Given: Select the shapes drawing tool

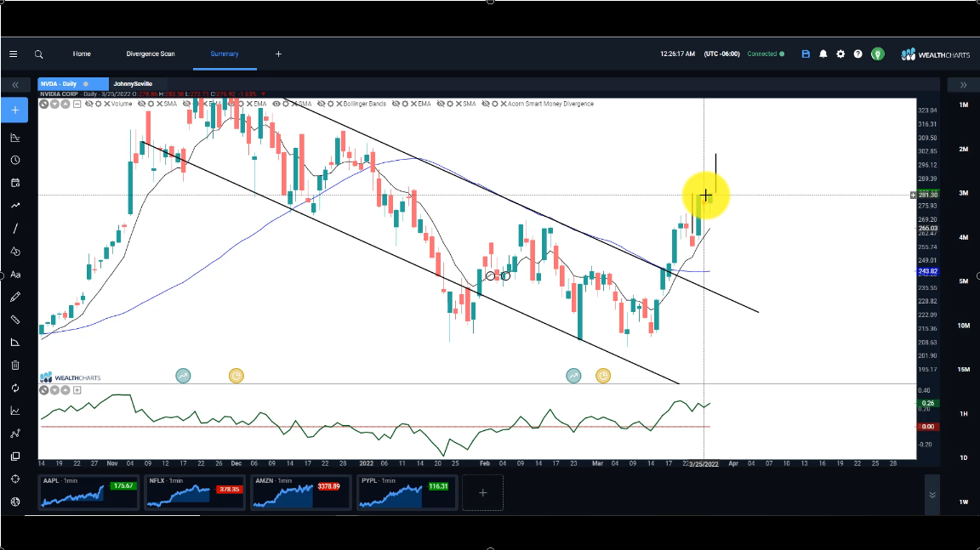Looking at the screenshot, I should [15, 252].
